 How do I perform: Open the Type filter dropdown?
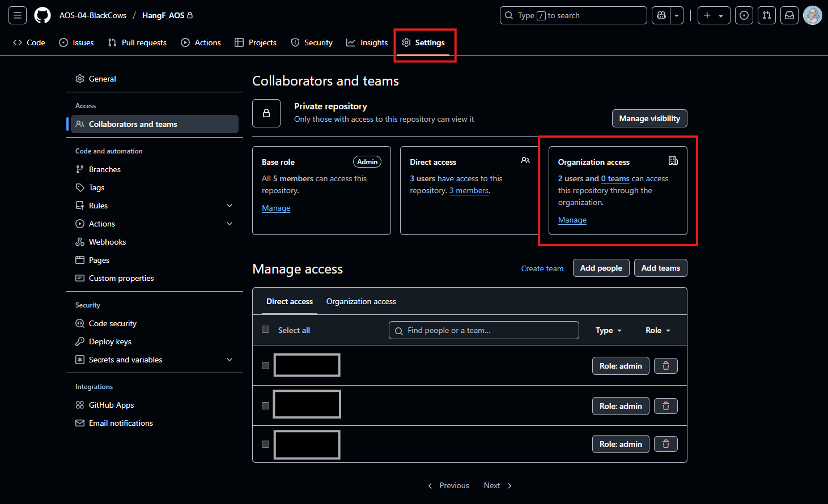pyautogui.click(x=608, y=330)
